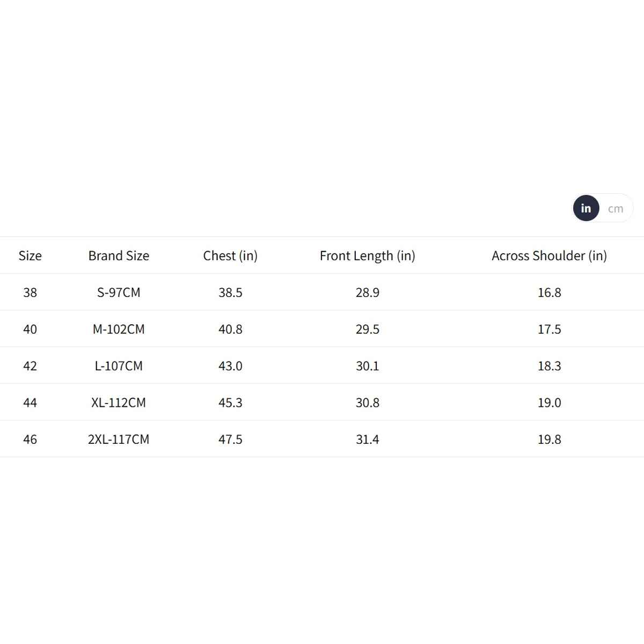This screenshot has width=644, height=644.
Task: Click the Across Shoulder (in) header
Action: tap(549, 256)
